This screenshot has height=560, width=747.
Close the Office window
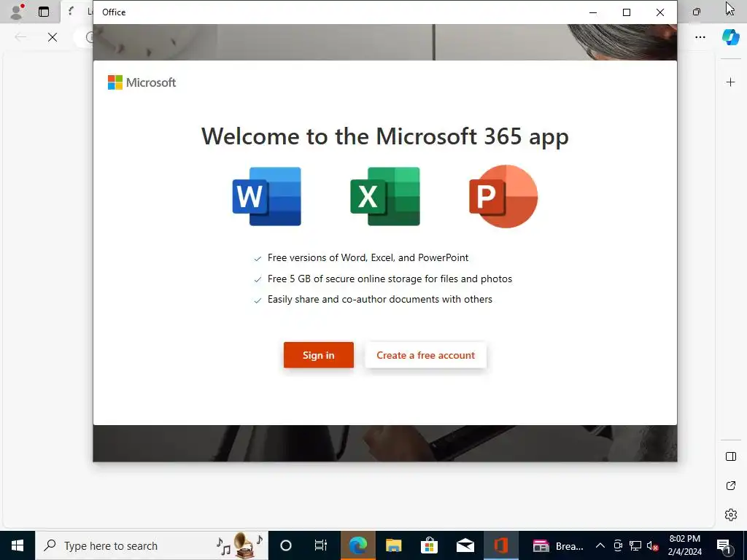click(659, 12)
